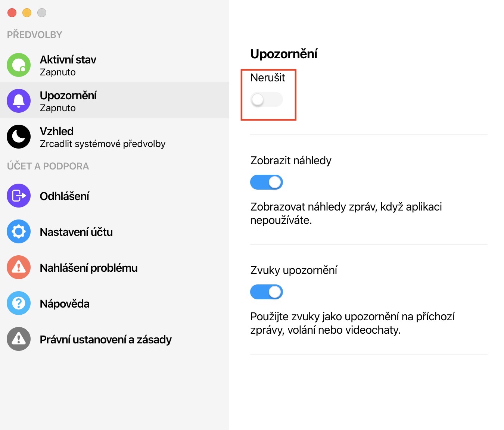Click the purple bell Upozornění icon

coord(19,101)
